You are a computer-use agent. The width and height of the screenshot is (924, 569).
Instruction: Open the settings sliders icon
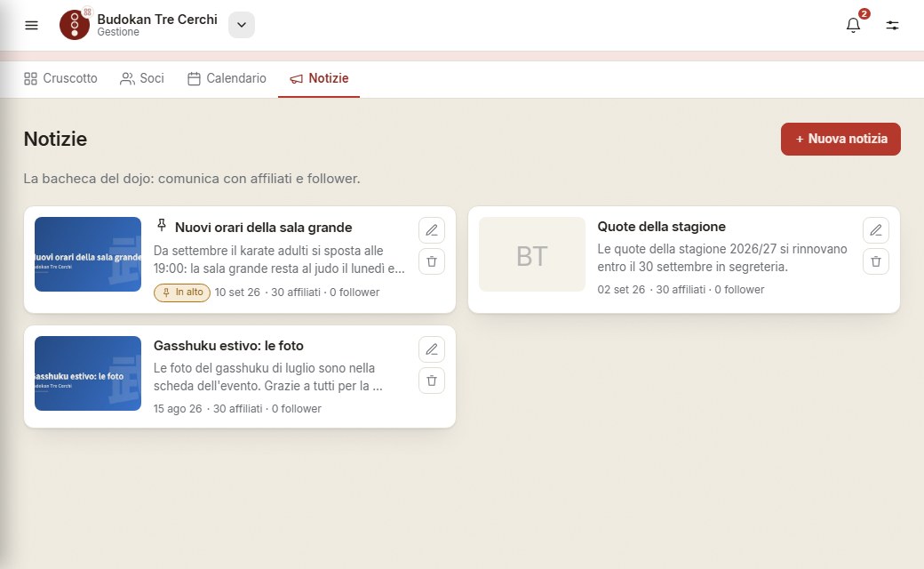point(892,26)
